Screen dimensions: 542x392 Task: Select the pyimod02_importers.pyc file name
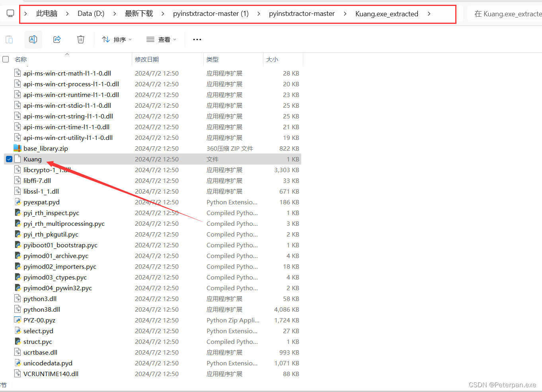[60, 266]
